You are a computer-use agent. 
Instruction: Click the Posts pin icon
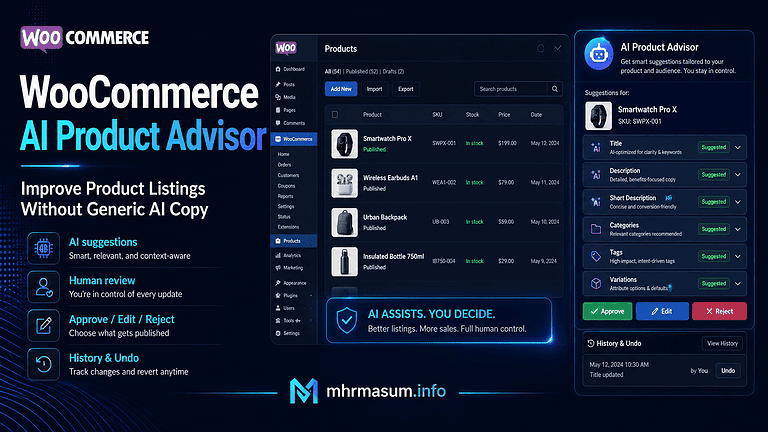[x=278, y=84]
